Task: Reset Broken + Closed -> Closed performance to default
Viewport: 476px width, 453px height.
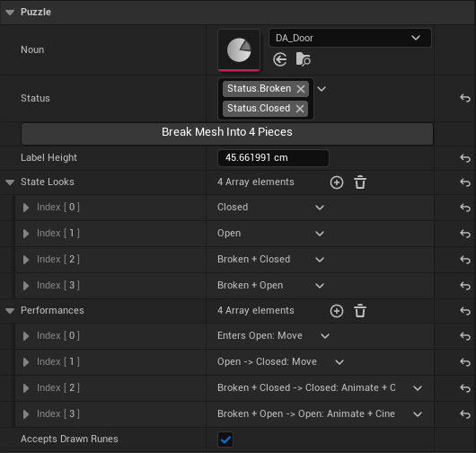Action: coord(465,388)
